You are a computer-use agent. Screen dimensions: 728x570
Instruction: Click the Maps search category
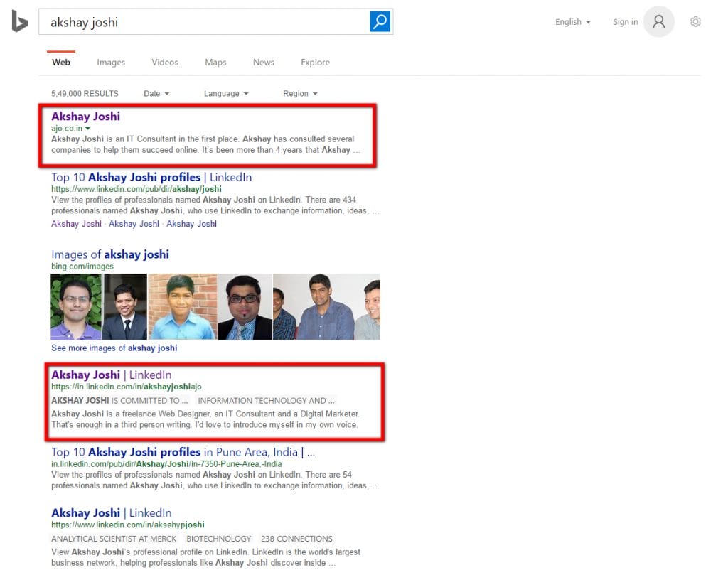click(x=215, y=63)
